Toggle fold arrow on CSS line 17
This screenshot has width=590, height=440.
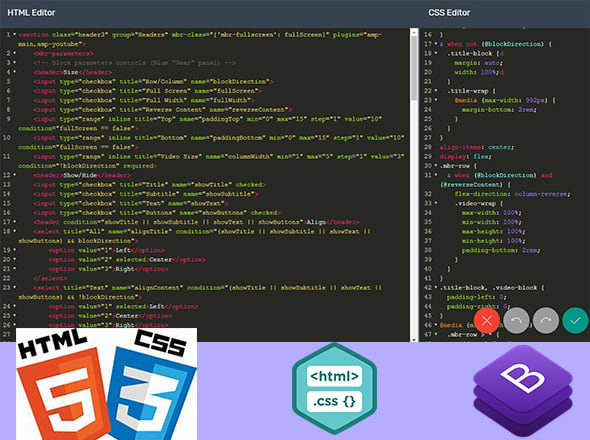[x=436, y=44]
